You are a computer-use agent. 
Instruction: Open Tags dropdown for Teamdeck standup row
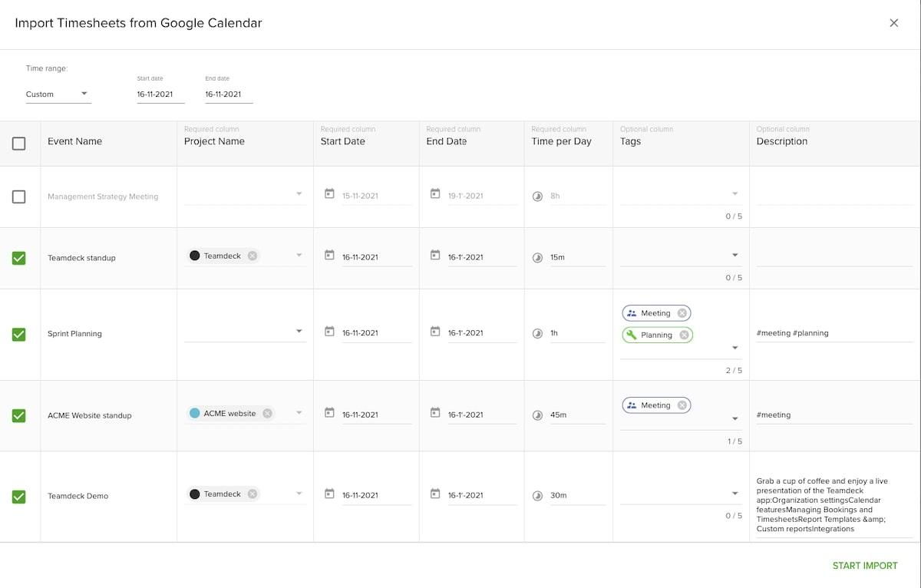click(734, 255)
